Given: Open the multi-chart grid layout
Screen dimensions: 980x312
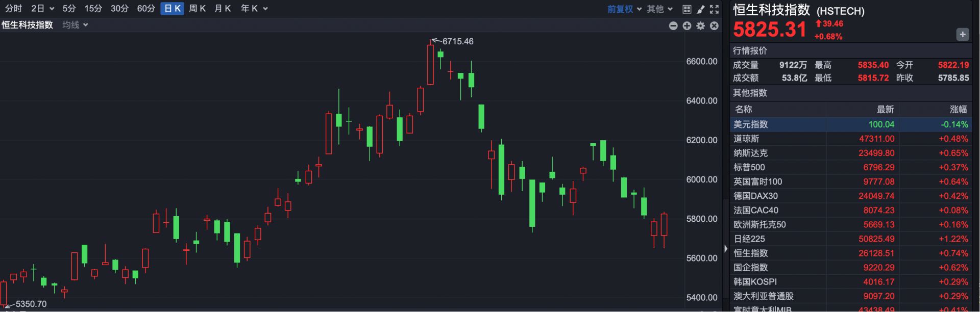Looking at the screenshot, I should [687, 9].
